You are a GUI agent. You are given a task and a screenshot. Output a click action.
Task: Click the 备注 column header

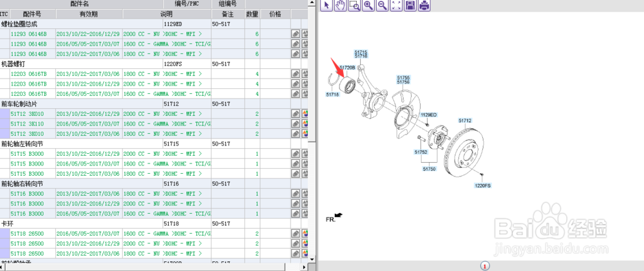tap(228, 14)
